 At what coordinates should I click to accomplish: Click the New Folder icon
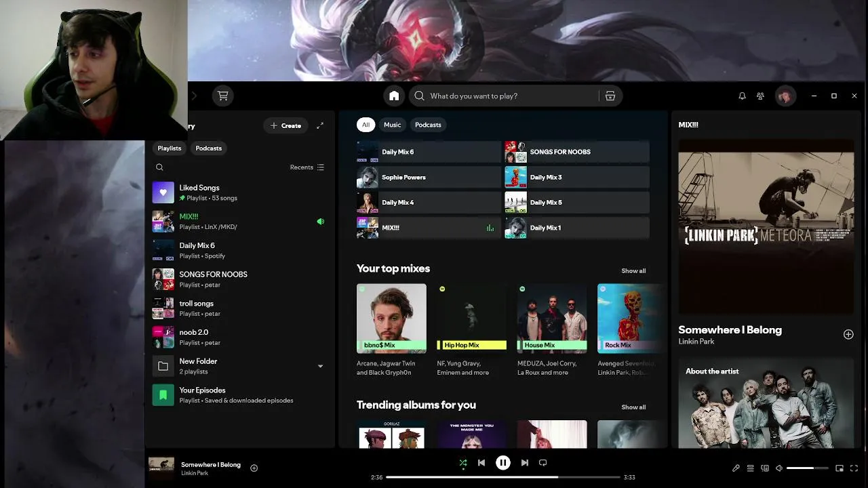[163, 366]
